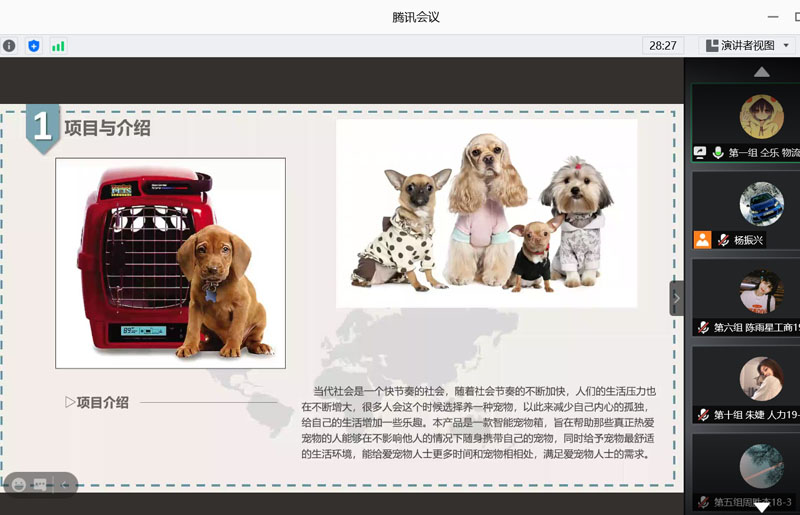Select 第六组 陈雨星 participant avatar

(x=761, y=292)
